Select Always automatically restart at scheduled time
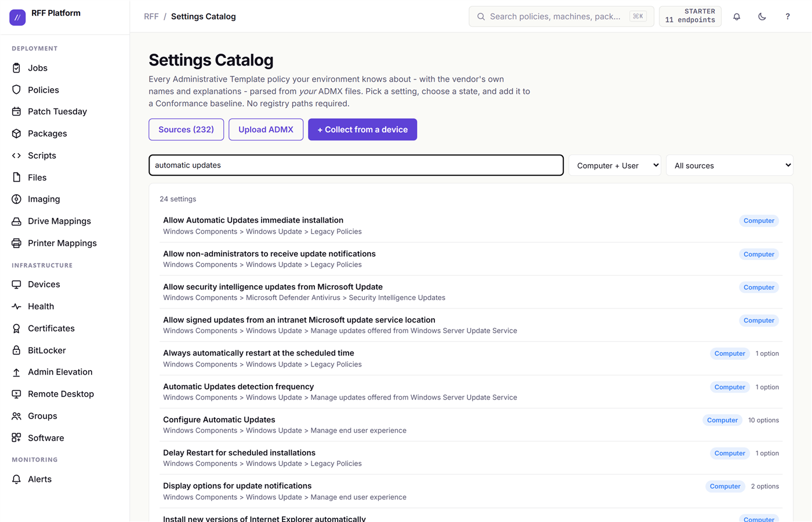 coord(471,358)
